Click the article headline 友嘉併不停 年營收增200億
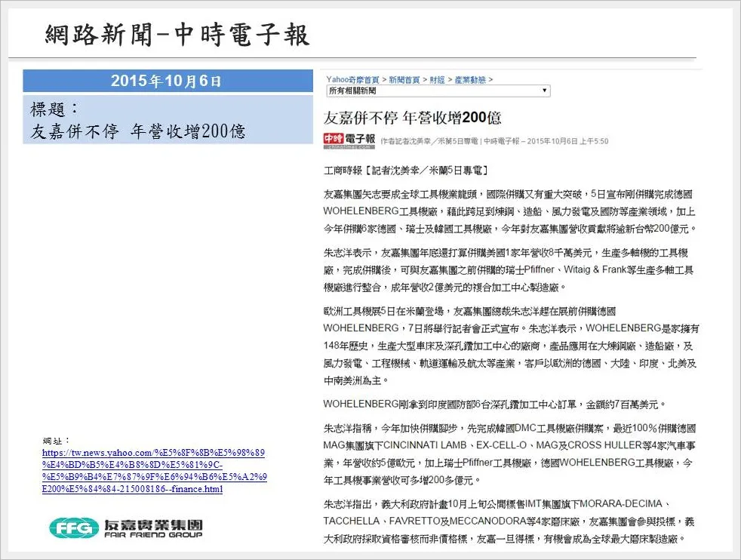Image resolution: width=741 pixels, height=560 pixels. pos(412,118)
